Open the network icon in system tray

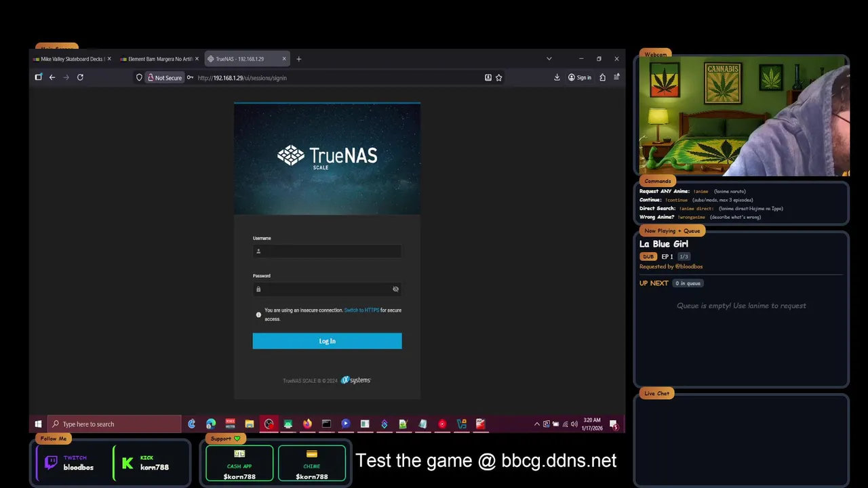point(565,424)
